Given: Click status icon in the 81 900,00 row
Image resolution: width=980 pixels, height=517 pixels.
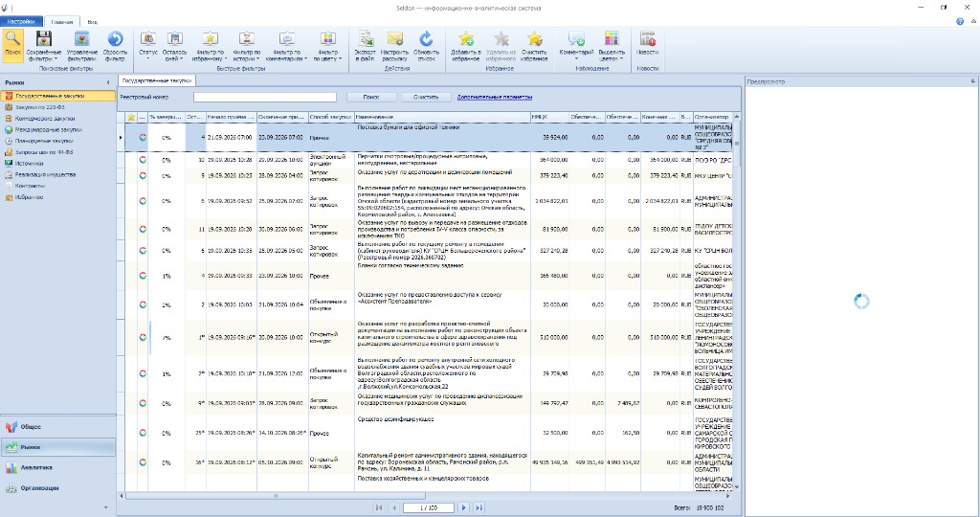Looking at the screenshot, I should coord(143,230).
